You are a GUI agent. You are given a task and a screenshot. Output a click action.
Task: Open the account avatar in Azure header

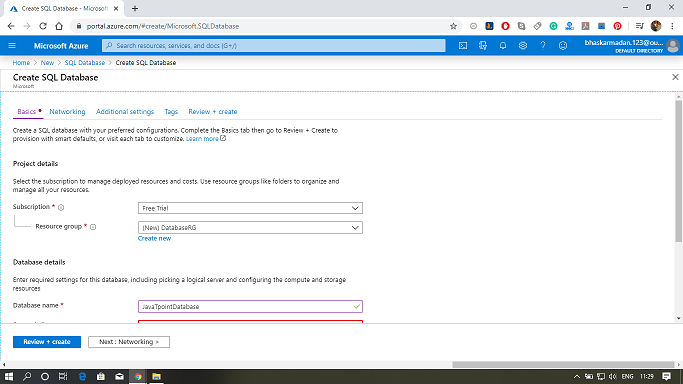(673, 46)
